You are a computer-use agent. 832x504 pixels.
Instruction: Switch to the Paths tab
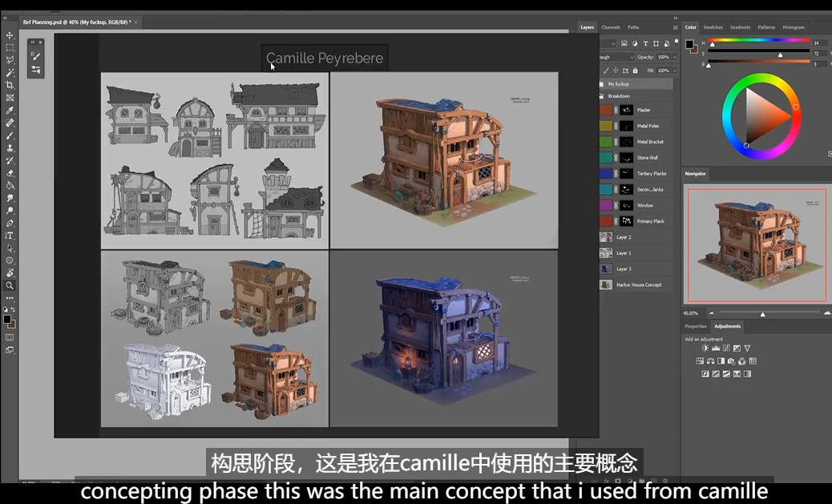click(633, 27)
